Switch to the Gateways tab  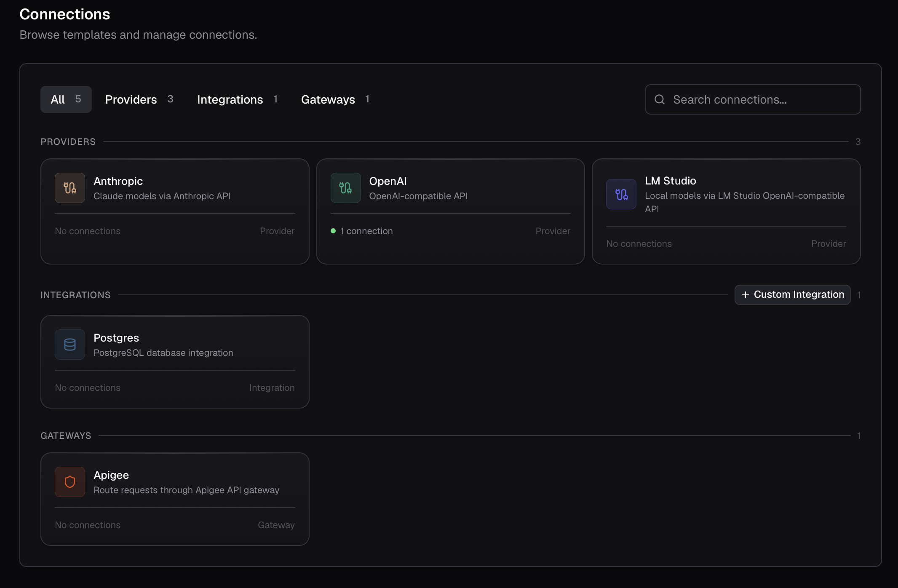(335, 99)
